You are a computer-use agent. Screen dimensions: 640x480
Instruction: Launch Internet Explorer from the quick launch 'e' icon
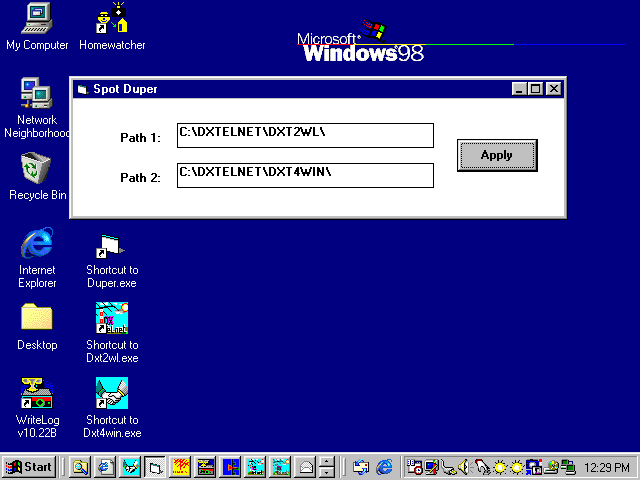click(x=384, y=467)
